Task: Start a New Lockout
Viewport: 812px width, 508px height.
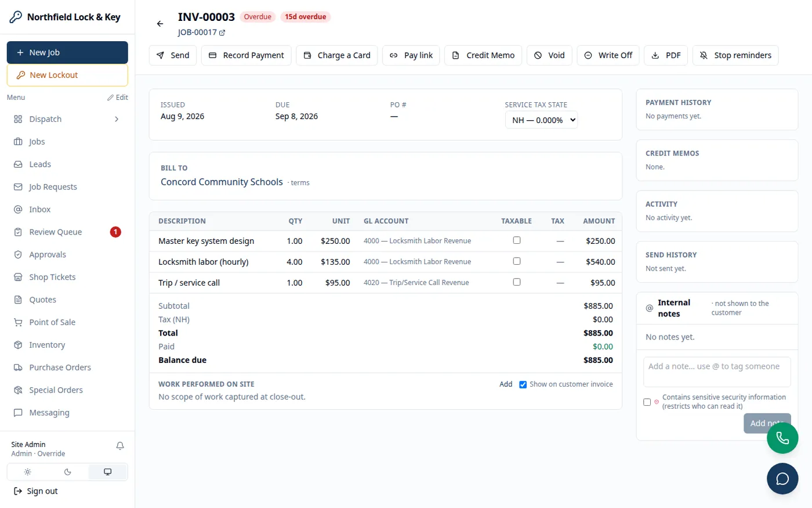Action: (x=67, y=75)
